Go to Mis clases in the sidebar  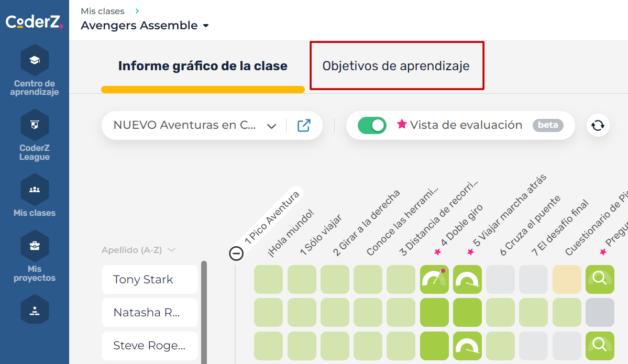(x=35, y=190)
